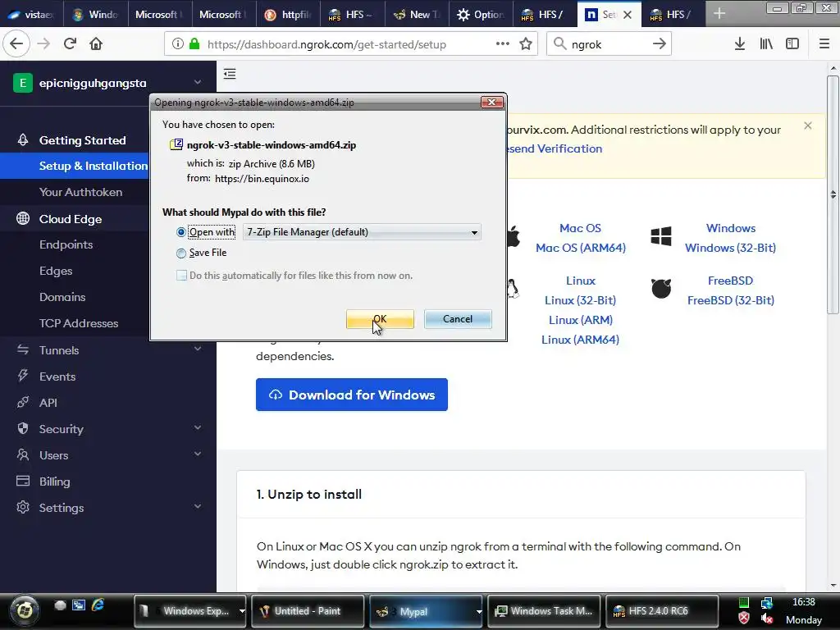Select the Save File radio button

pos(181,253)
